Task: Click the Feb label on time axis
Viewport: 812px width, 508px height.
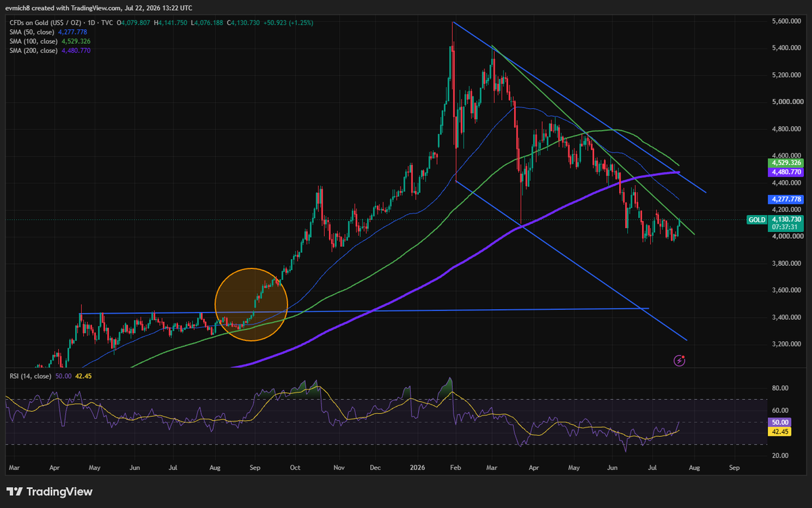Action: [454, 467]
